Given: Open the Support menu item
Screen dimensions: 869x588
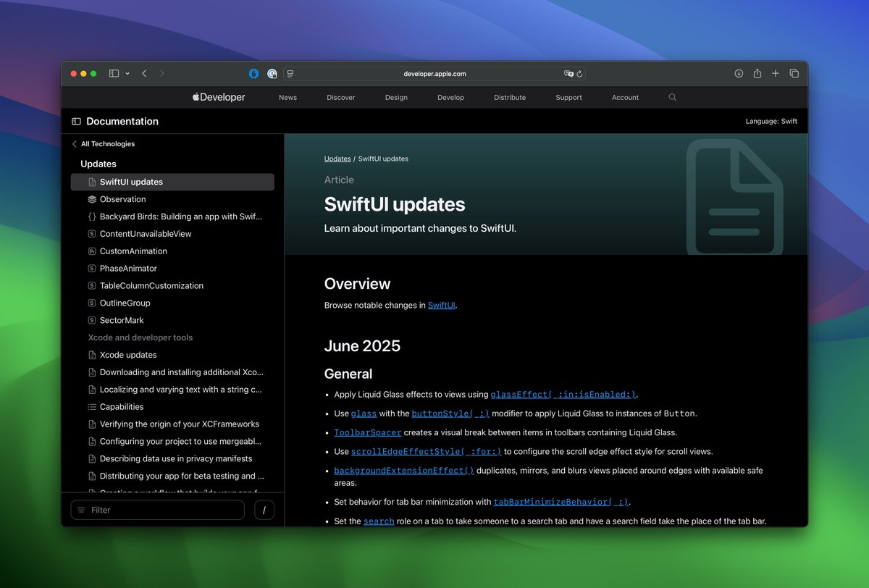Looking at the screenshot, I should [568, 97].
